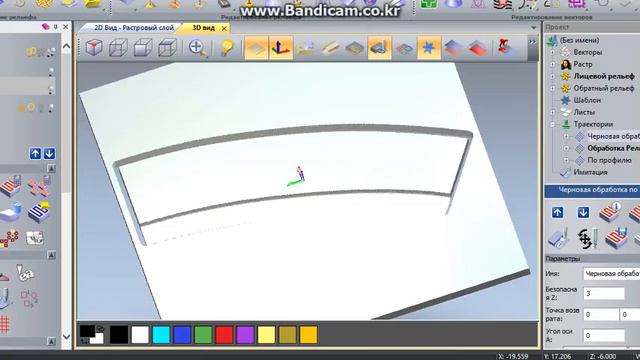Click the blue relief layer icon
640x360 pixels.
453,48
